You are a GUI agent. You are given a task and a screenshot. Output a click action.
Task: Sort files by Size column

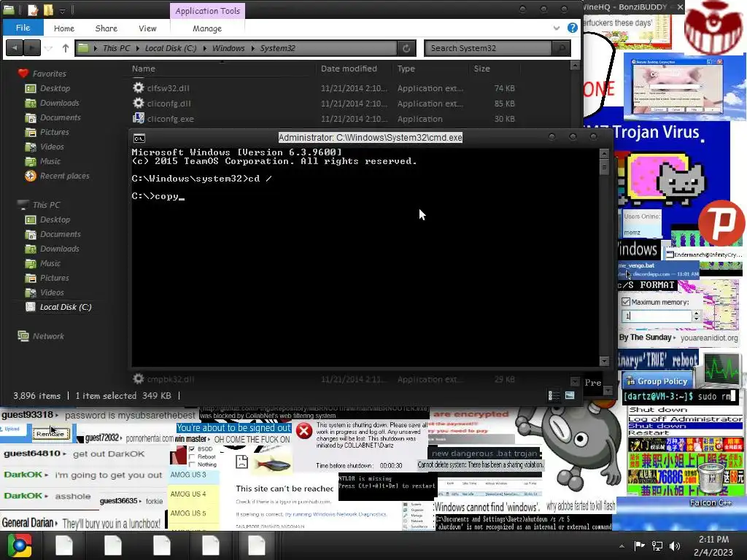click(x=481, y=69)
